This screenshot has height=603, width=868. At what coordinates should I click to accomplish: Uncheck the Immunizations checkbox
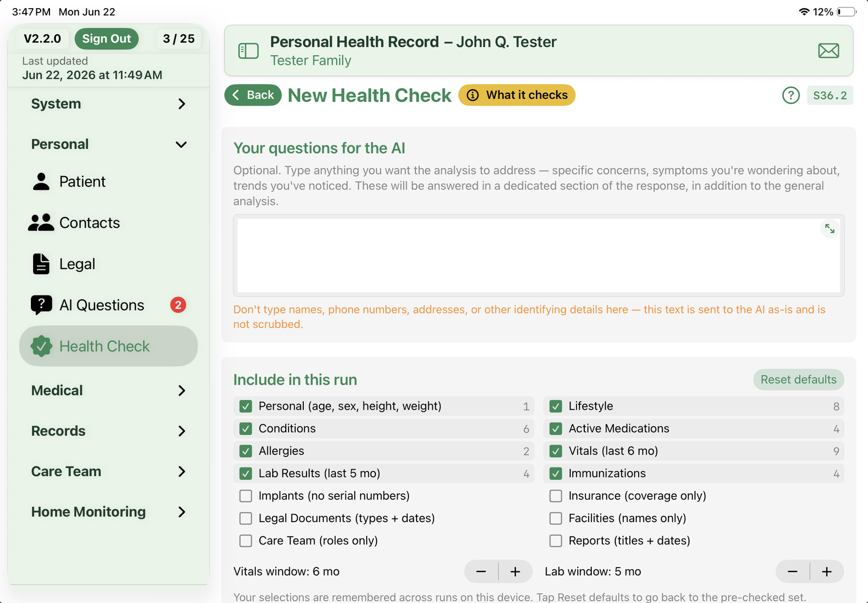tap(556, 473)
